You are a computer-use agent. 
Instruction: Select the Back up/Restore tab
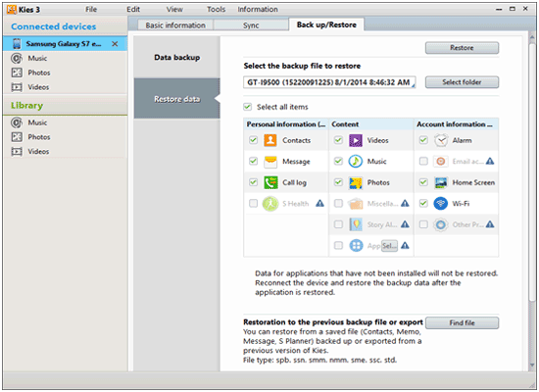point(326,24)
